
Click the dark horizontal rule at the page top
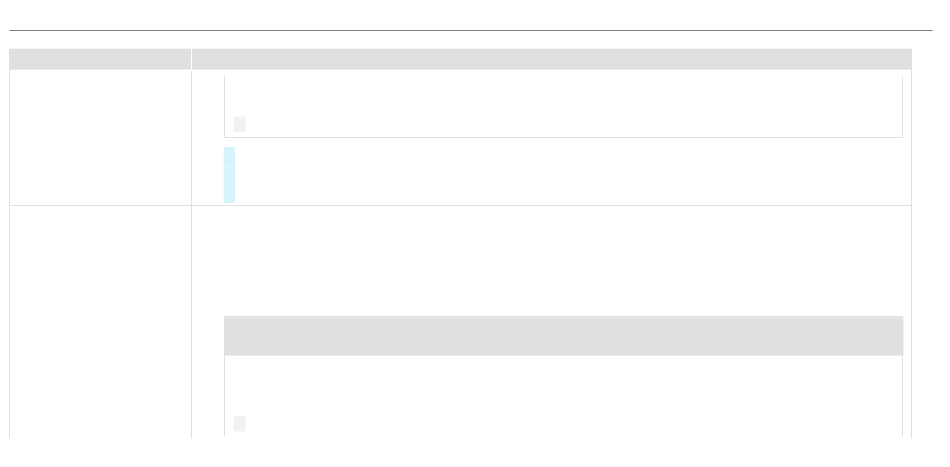[471, 30]
